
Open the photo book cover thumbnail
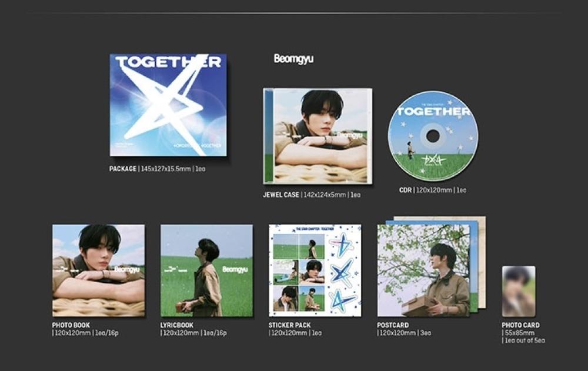pyautogui.click(x=99, y=270)
